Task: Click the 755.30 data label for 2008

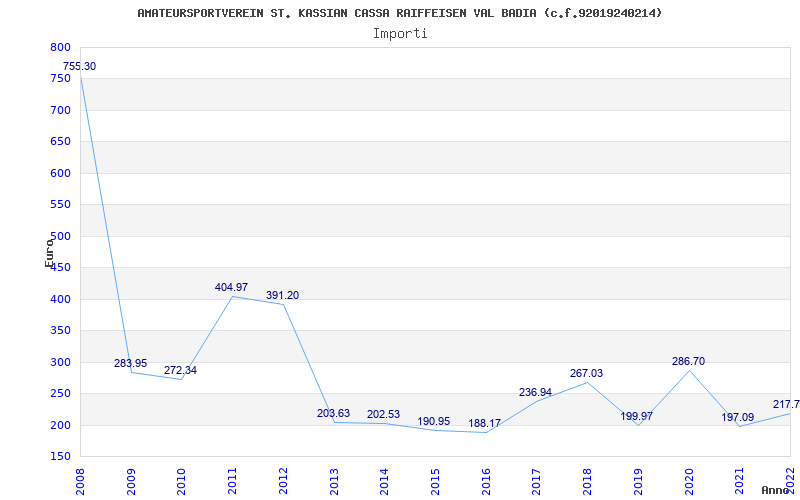Action: point(79,66)
